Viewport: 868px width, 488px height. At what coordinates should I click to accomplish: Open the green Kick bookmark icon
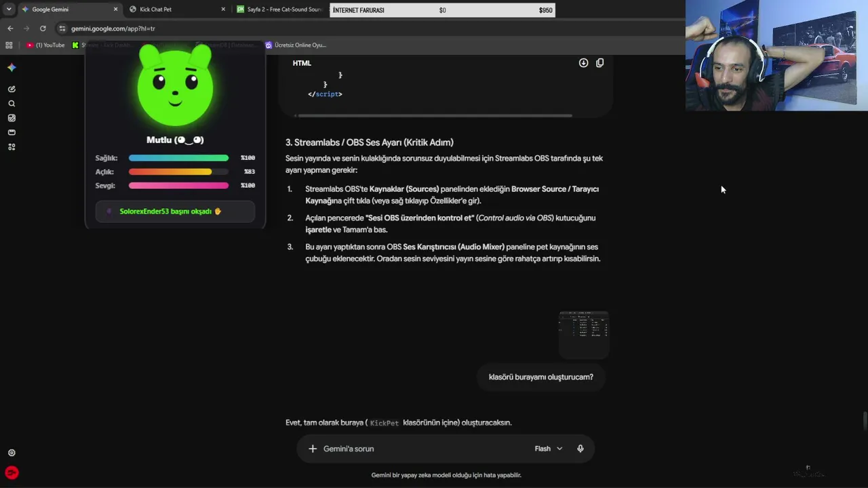click(x=75, y=45)
